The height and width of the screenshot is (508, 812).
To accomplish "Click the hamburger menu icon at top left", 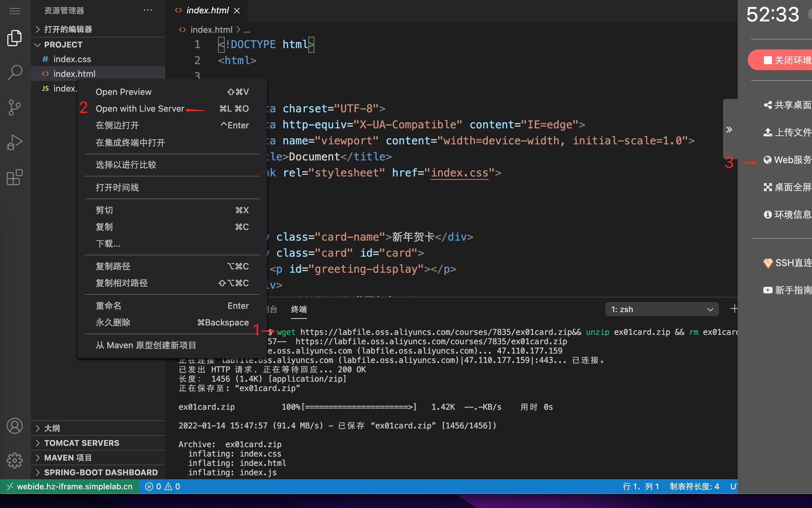I will [x=14, y=11].
